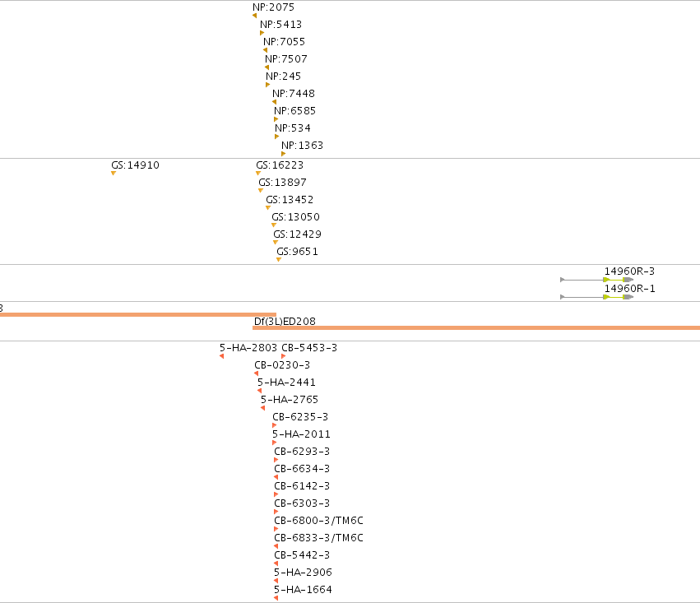This screenshot has width=700, height=603.
Task: Click the arrow marker under NP:2075
Action: [x=254, y=16]
